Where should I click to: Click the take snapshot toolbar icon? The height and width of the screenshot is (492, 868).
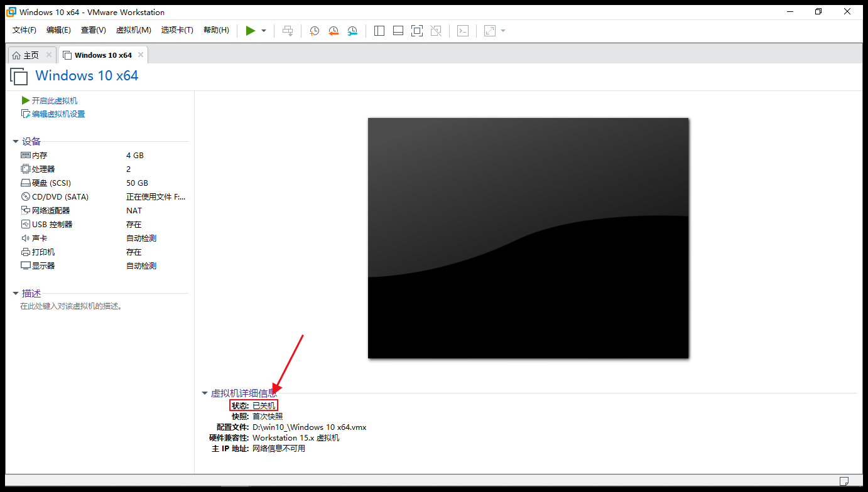tap(314, 31)
